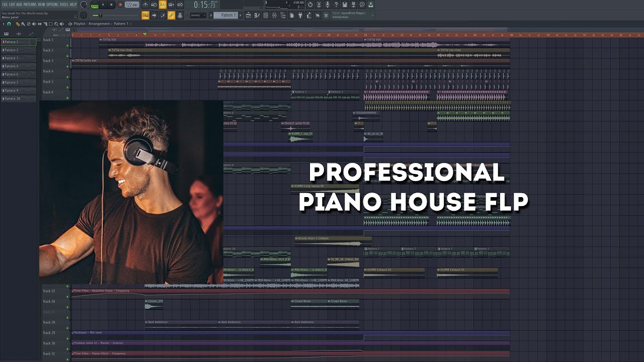This screenshot has height=362, width=644.
Task: Open the TOOLS menu
Action: click(64, 5)
